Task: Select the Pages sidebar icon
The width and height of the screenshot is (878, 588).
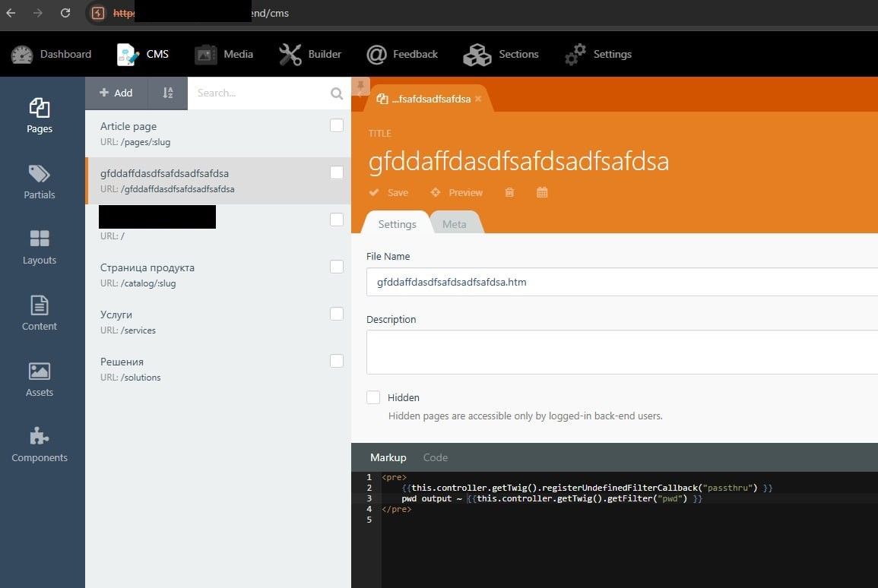Action: point(40,107)
